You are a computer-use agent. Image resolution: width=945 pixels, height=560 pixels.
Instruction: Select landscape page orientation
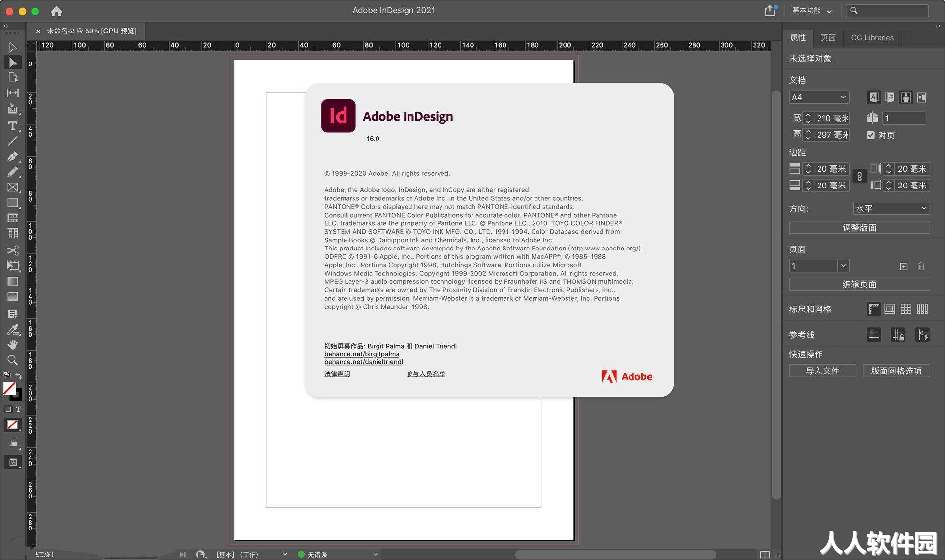point(922,97)
